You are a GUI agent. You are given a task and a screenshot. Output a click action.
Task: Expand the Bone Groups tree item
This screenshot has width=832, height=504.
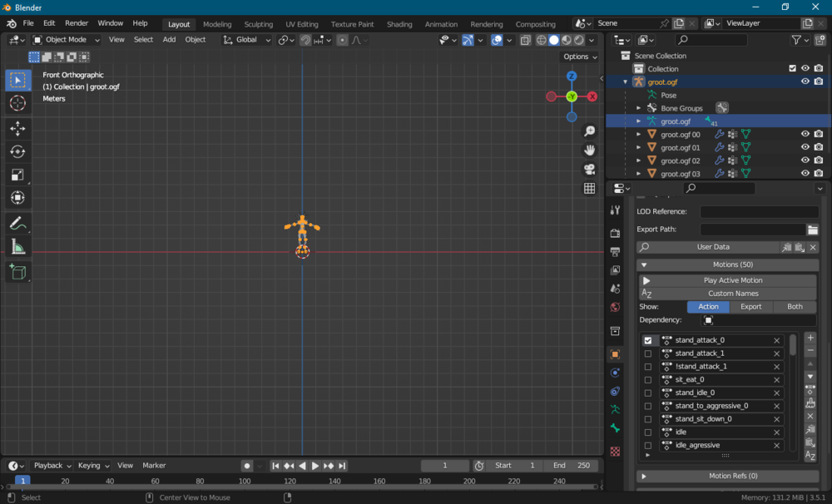639,108
